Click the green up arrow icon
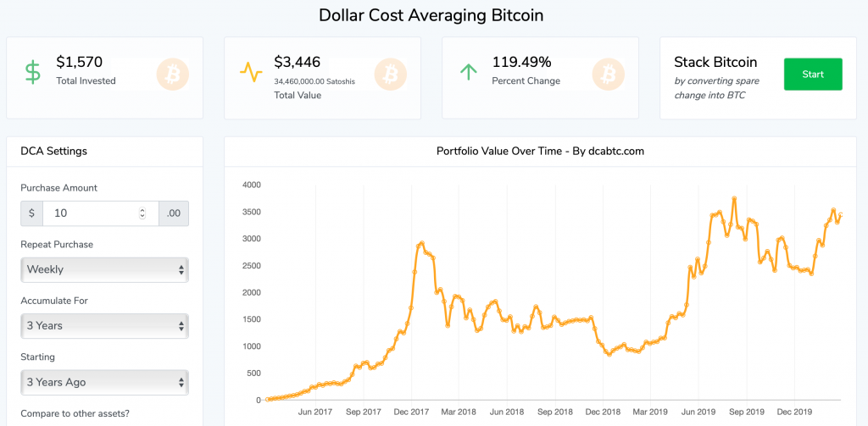The height and width of the screenshot is (426, 868). pos(468,72)
